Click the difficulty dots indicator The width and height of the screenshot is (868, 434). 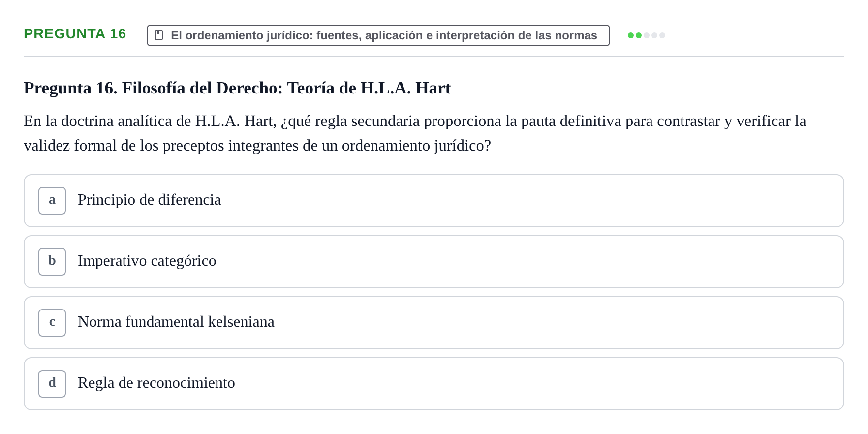(646, 35)
